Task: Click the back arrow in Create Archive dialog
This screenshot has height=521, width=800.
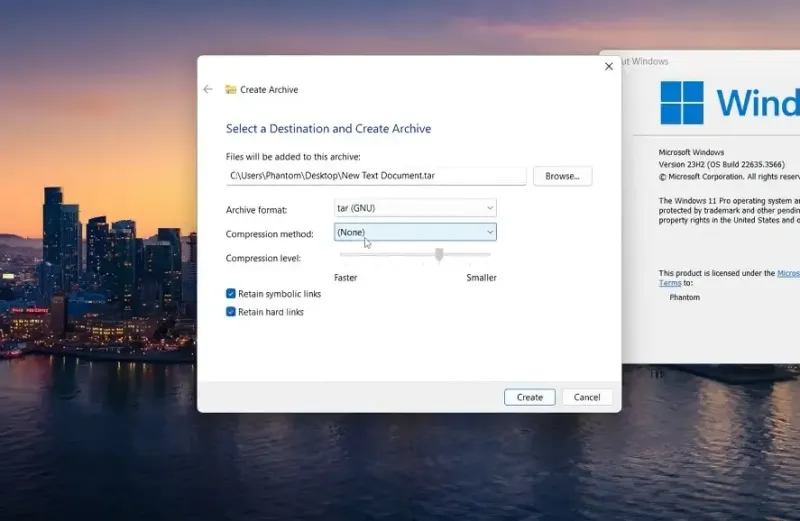Action: pos(208,89)
